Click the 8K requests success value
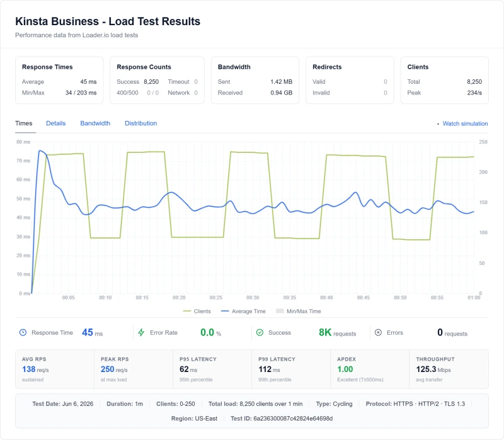Image resolution: width=504 pixels, height=440 pixels. (337, 332)
